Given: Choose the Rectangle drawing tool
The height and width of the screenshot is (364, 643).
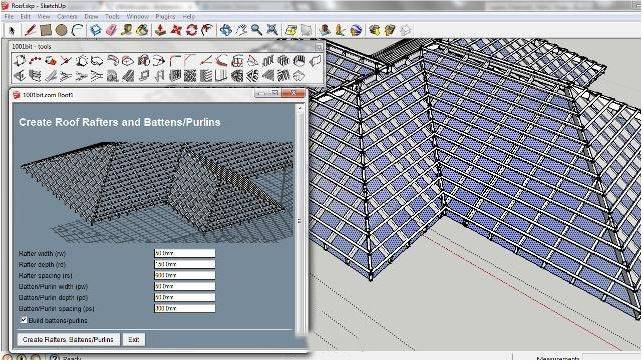Looking at the screenshot, I should tap(46, 30).
